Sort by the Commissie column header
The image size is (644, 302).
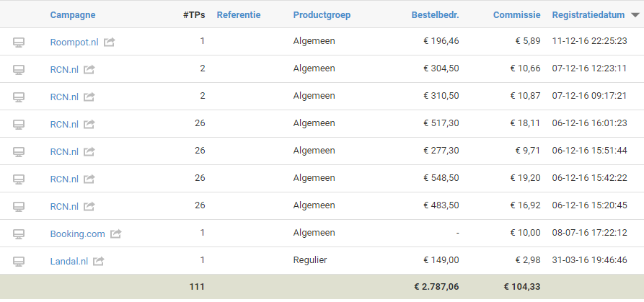point(516,15)
